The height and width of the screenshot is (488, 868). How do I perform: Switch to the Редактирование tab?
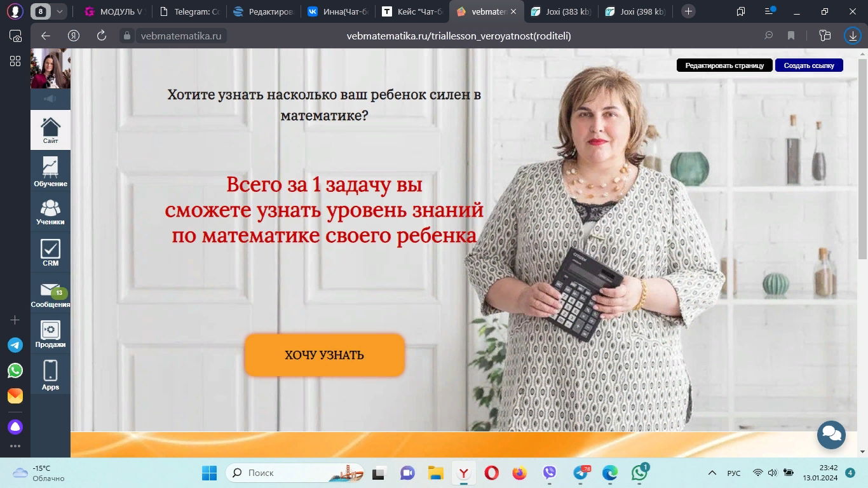tap(264, 11)
